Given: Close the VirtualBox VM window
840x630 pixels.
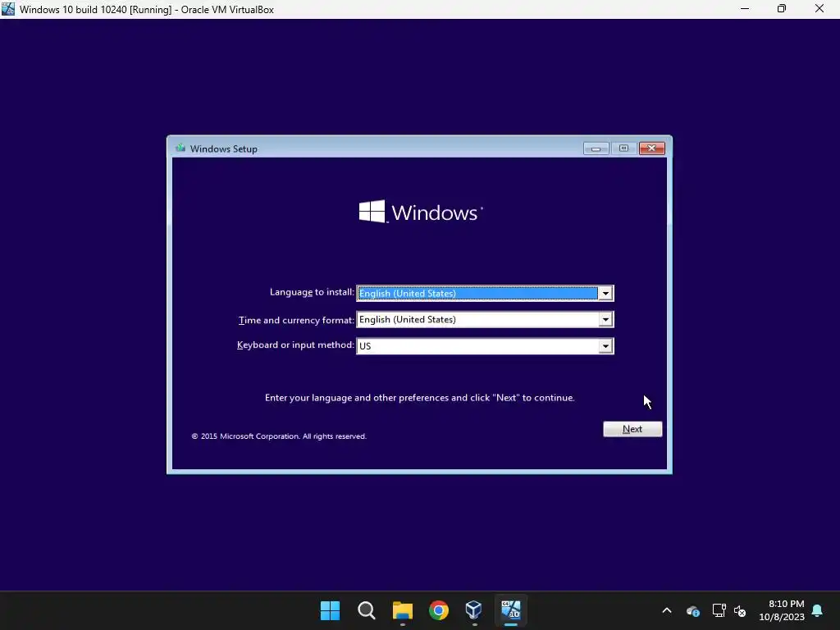Looking at the screenshot, I should (x=819, y=9).
